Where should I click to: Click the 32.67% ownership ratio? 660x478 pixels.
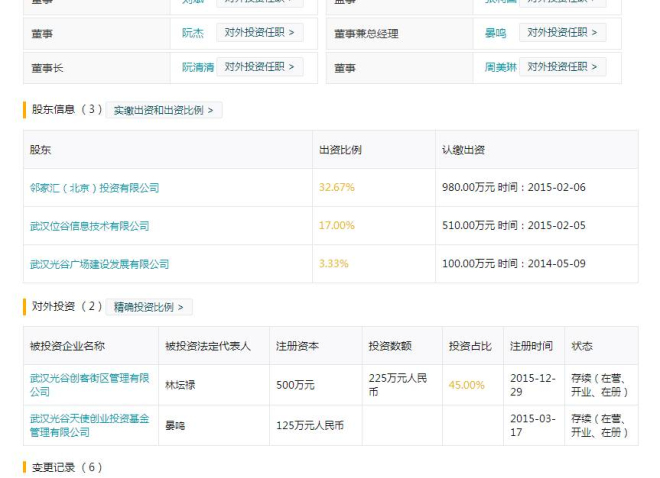[x=337, y=187]
